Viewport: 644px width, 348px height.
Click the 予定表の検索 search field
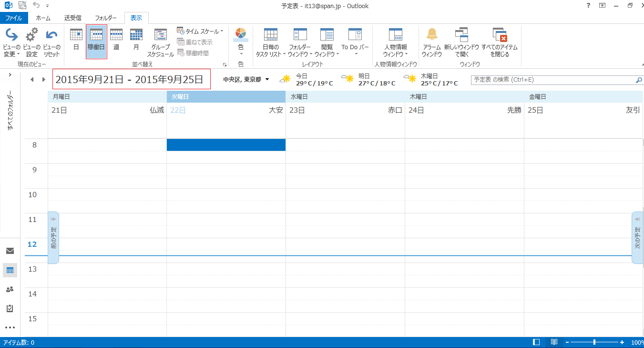tap(552, 80)
